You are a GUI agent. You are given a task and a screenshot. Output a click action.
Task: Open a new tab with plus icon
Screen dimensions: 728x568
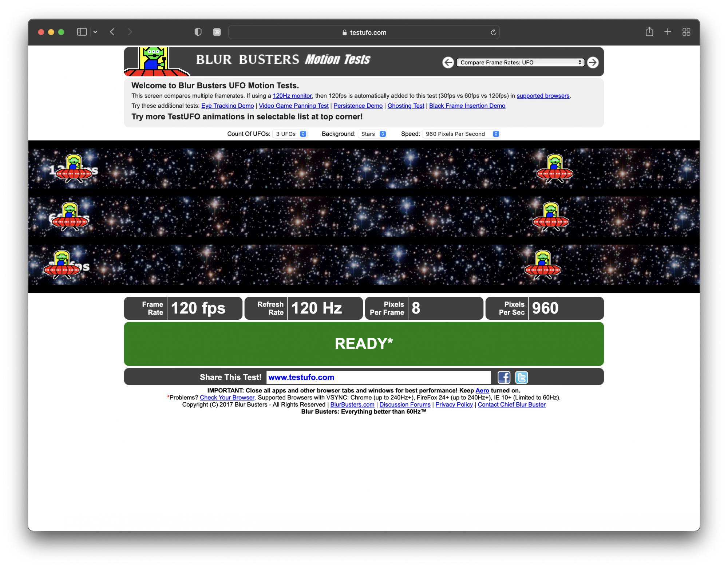(668, 32)
